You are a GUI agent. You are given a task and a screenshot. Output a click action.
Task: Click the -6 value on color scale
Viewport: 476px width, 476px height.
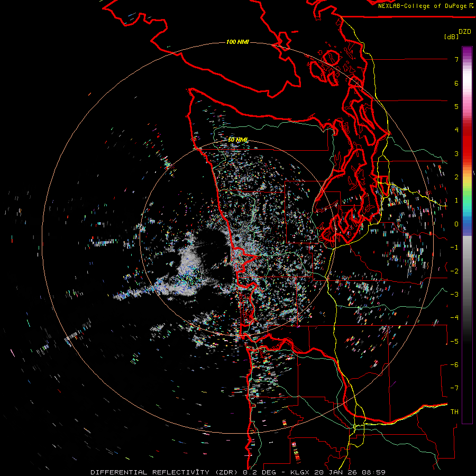pyautogui.click(x=454, y=365)
